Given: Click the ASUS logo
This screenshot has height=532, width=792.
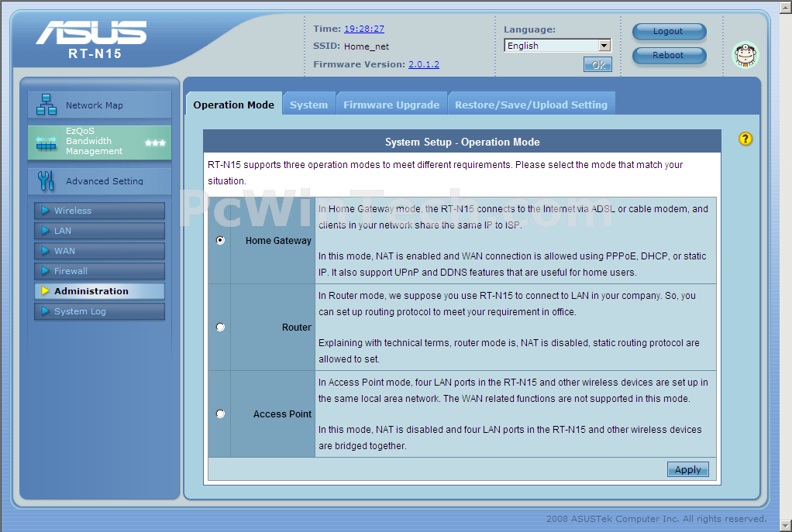Looking at the screenshot, I should point(91,33).
